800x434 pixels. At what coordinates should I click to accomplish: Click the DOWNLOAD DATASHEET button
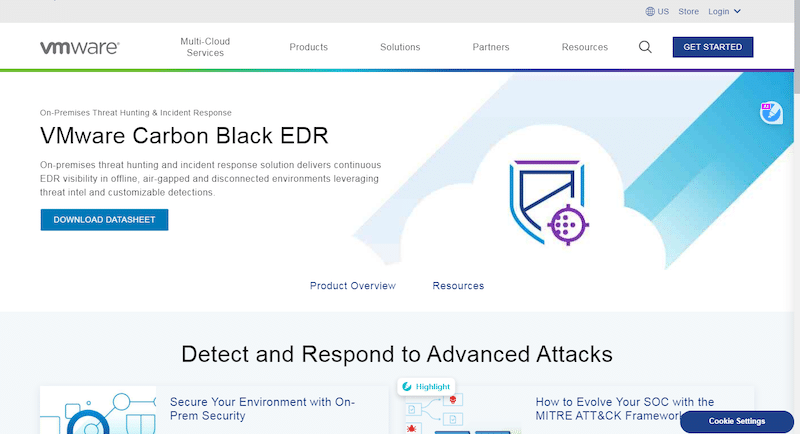point(104,220)
